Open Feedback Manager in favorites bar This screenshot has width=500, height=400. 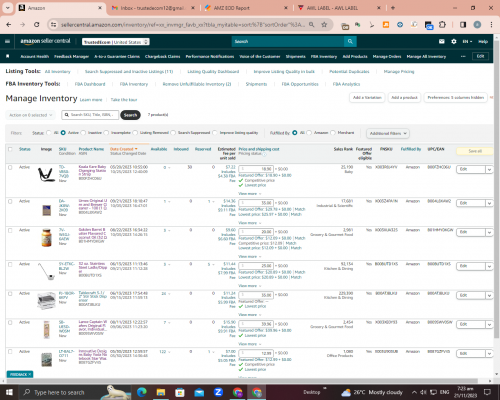71,56
